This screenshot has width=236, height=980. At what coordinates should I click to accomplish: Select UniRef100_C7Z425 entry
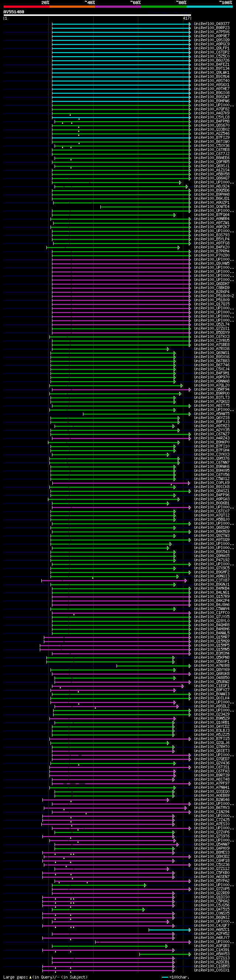(x=212, y=819)
